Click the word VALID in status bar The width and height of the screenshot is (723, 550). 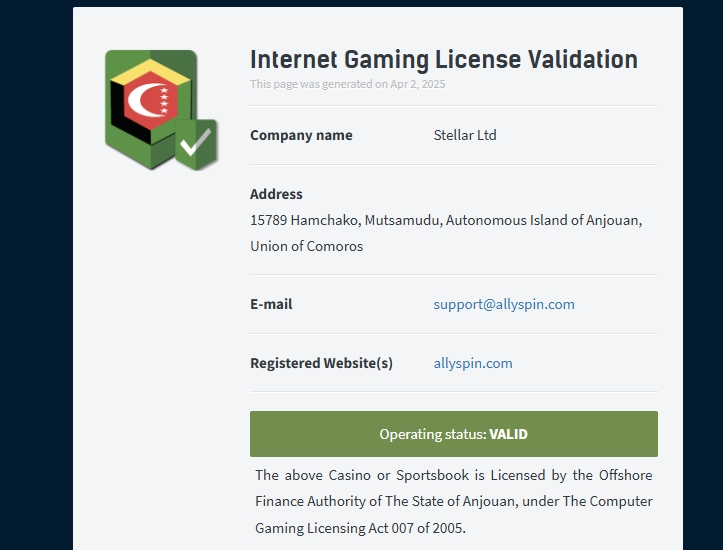(x=508, y=434)
